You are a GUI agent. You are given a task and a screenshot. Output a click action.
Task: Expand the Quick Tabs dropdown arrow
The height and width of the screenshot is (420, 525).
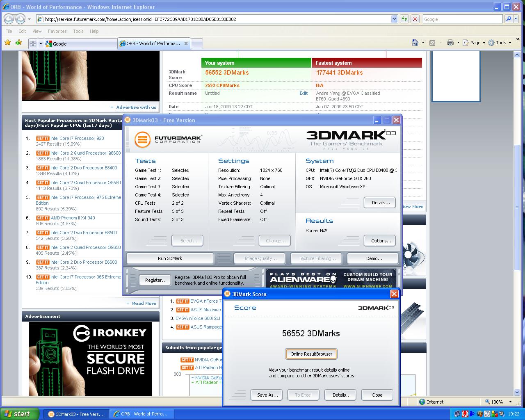click(41, 43)
